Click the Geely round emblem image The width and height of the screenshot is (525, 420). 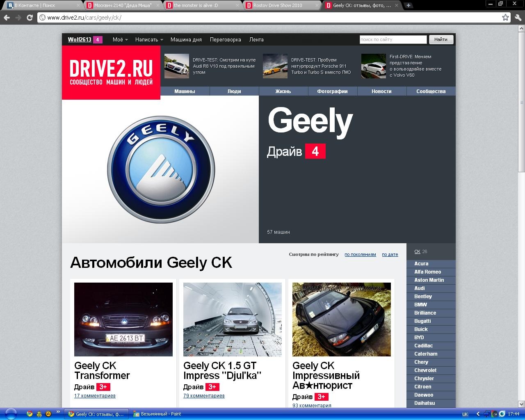[161, 169]
